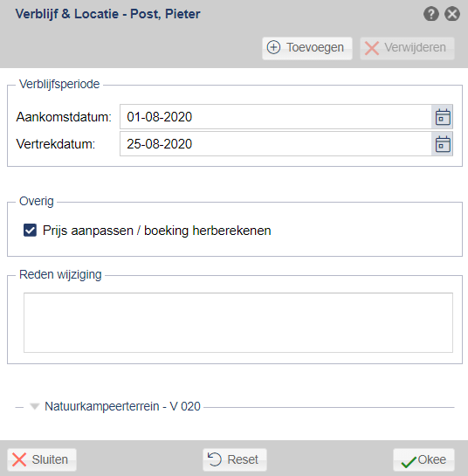Click the plus icon on Toevoegen
Viewport: 468px width, 476px height.
(x=273, y=48)
